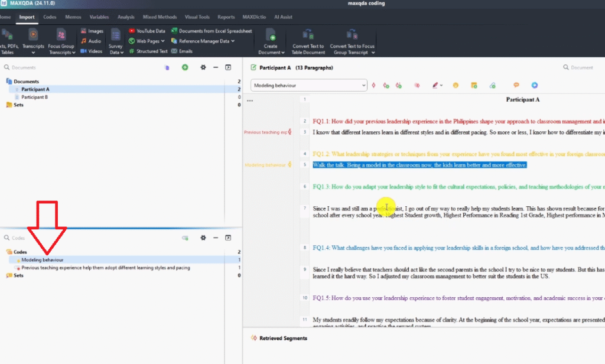Viewport: 605px width, 364px height.
Task: Click the AI Assist icon in document toolbar
Action: click(x=534, y=86)
